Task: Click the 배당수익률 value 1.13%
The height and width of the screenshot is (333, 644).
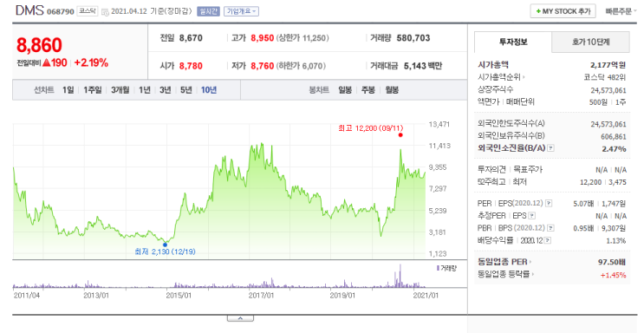Action: [x=616, y=241]
